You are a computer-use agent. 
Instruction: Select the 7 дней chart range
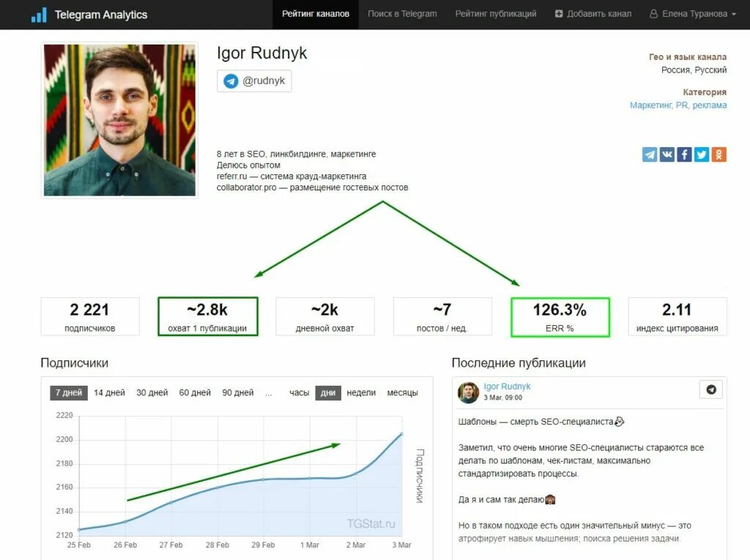69,392
